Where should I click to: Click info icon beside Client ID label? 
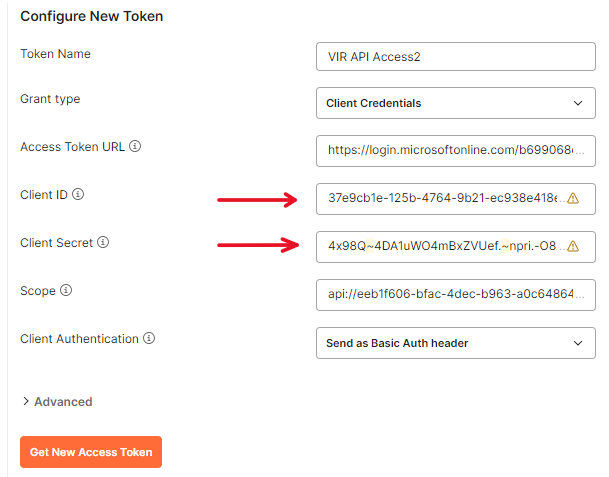coord(78,194)
